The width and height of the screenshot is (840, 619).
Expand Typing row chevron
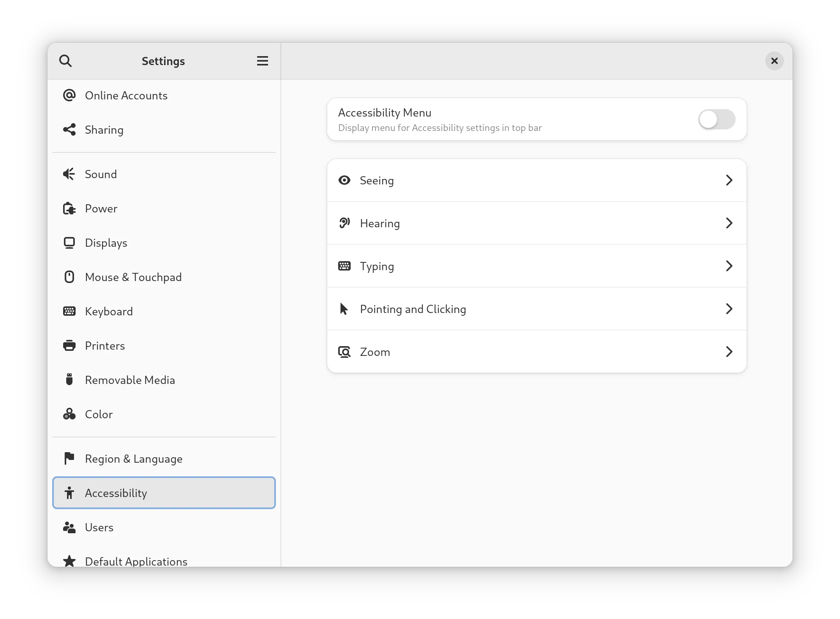[x=729, y=266]
